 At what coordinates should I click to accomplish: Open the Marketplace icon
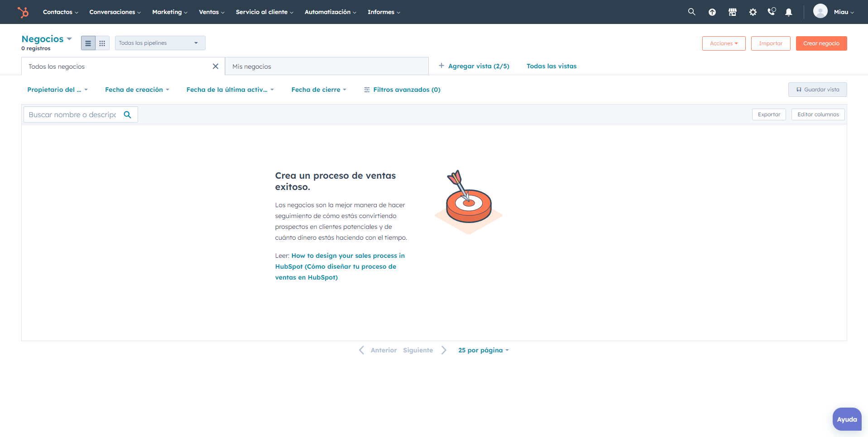[x=732, y=12]
